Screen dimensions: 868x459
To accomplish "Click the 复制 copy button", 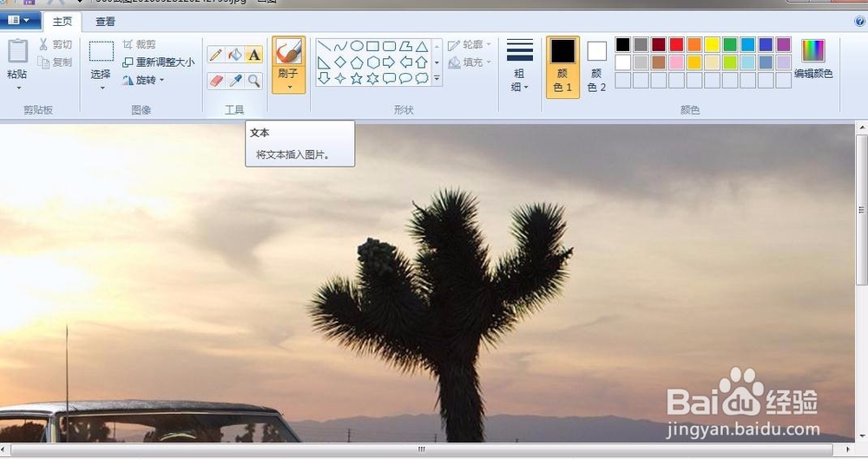I will tap(56, 62).
